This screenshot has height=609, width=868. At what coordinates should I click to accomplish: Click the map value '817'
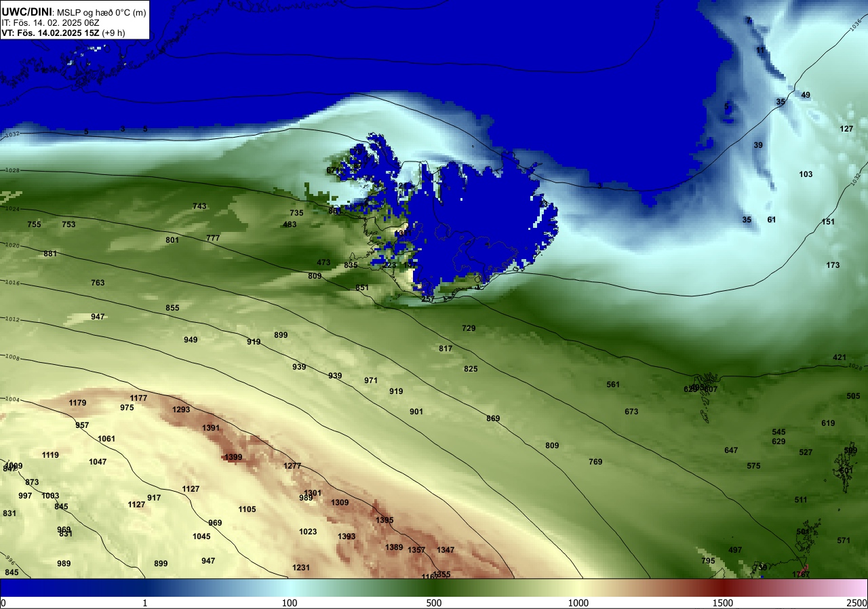point(446,349)
